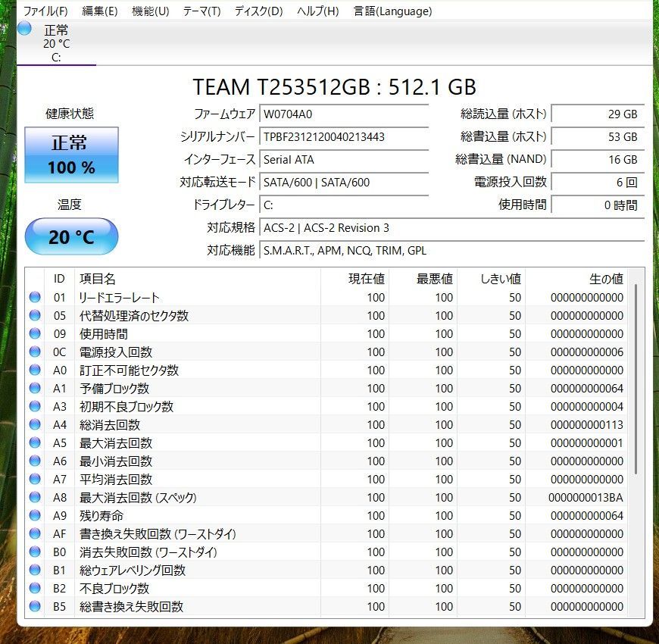Viewport: 659px width, 644px height.
Task: Click the status icon for row A6 最小消去回数
Action: [35, 461]
